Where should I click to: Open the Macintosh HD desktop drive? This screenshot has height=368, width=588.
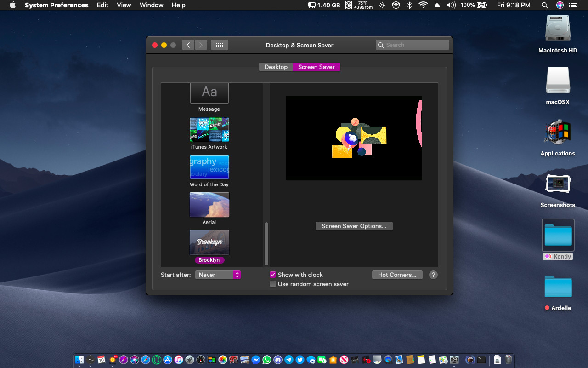point(558,28)
